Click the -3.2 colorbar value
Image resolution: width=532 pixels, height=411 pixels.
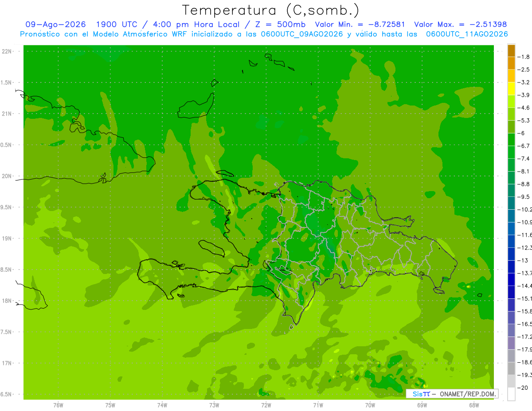pos(524,82)
